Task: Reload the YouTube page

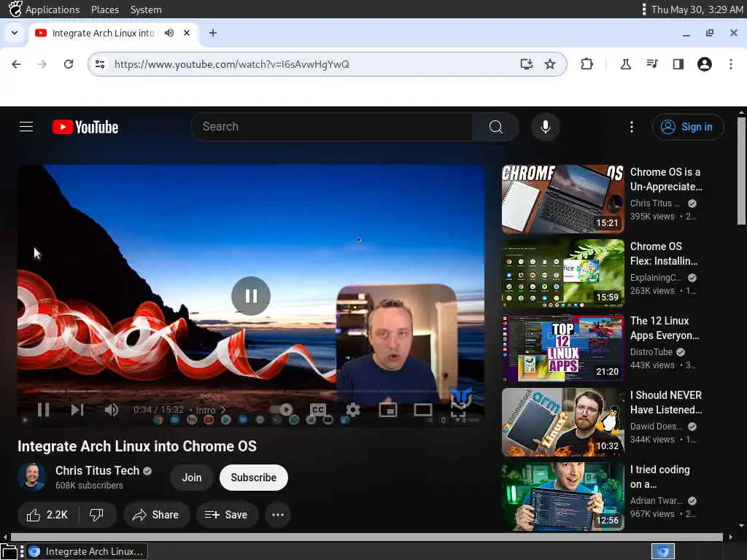Action: point(69,64)
